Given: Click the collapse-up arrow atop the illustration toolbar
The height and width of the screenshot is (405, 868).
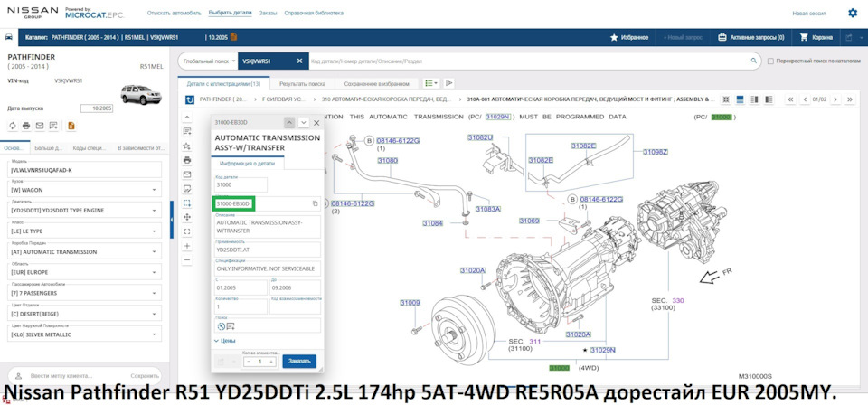Looking at the screenshot, I should 187,118.
